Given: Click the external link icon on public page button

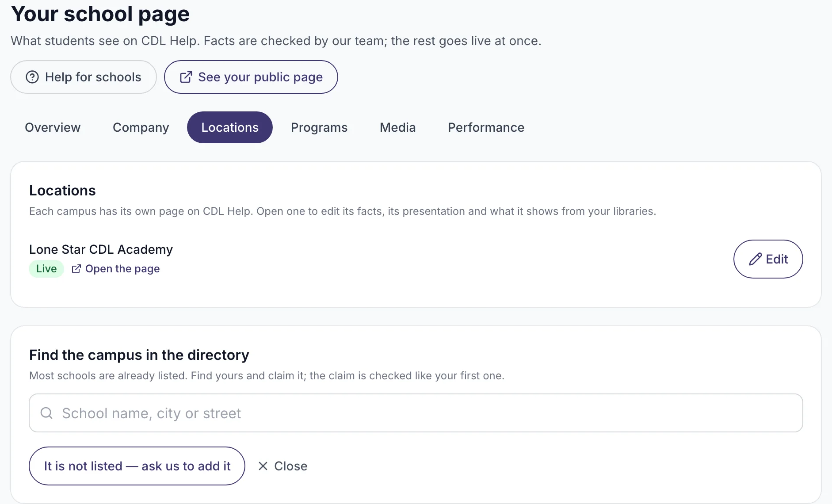Looking at the screenshot, I should [x=186, y=77].
